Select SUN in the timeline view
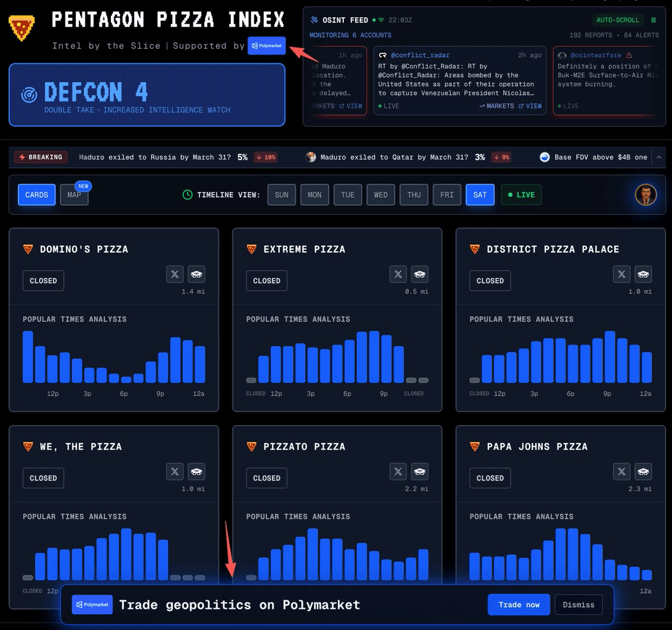 tap(281, 194)
